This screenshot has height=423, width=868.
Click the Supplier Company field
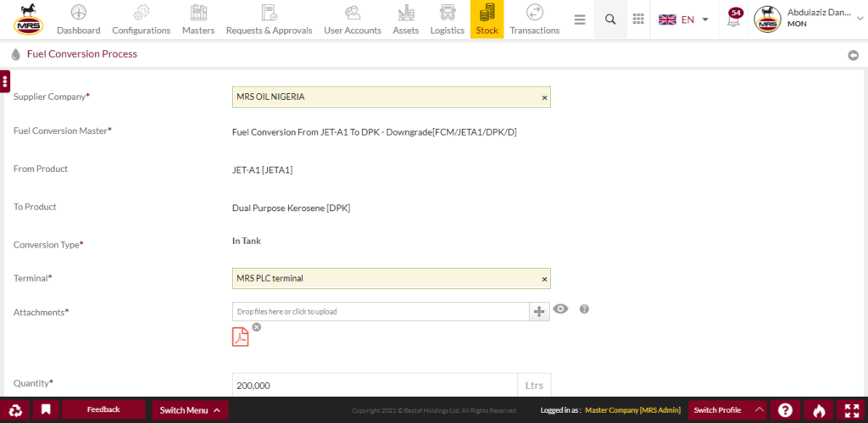tap(392, 97)
